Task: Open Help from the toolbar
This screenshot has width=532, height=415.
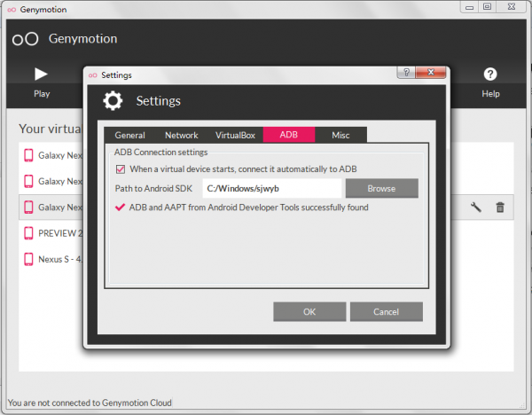Action: (489, 74)
